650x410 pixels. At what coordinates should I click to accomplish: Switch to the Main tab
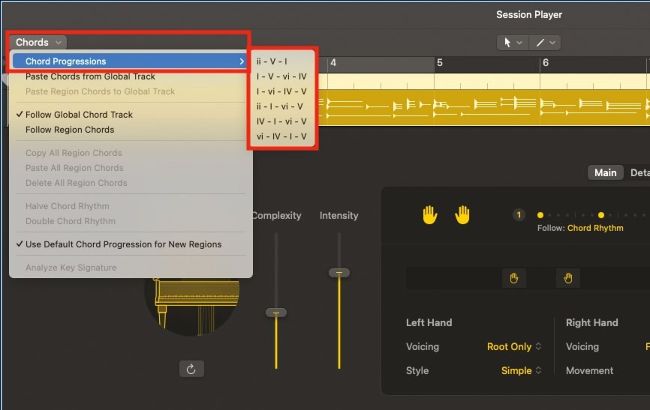tap(605, 173)
